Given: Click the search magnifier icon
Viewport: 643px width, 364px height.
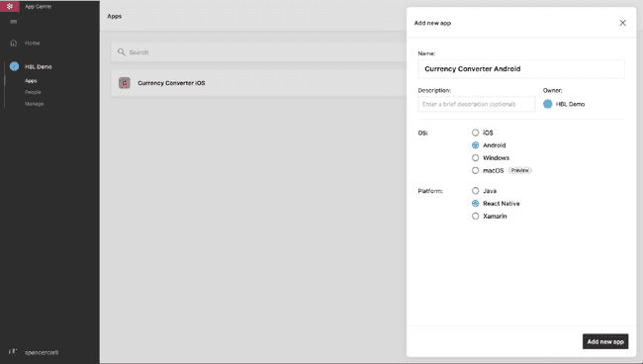Looking at the screenshot, I should pos(122,52).
